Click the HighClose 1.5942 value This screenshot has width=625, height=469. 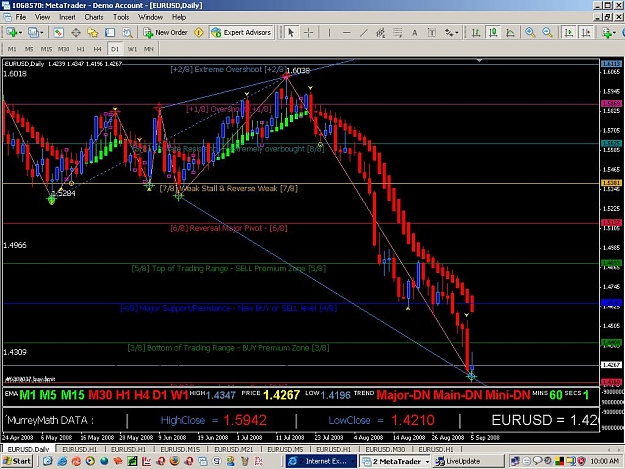click(245, 420)
